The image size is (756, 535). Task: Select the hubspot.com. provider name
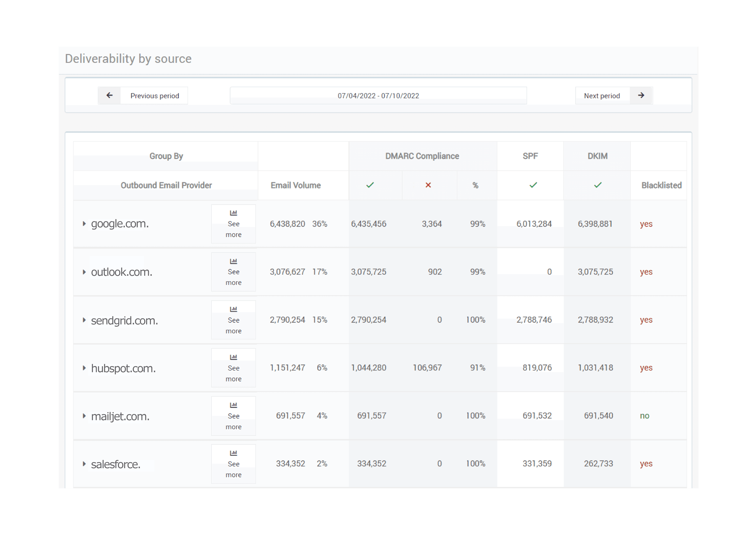pyautogui.click(x=123, y=368)
